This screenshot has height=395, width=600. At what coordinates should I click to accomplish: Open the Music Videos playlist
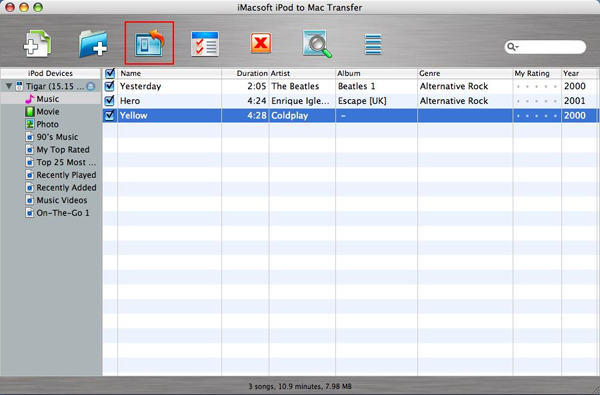62,200
